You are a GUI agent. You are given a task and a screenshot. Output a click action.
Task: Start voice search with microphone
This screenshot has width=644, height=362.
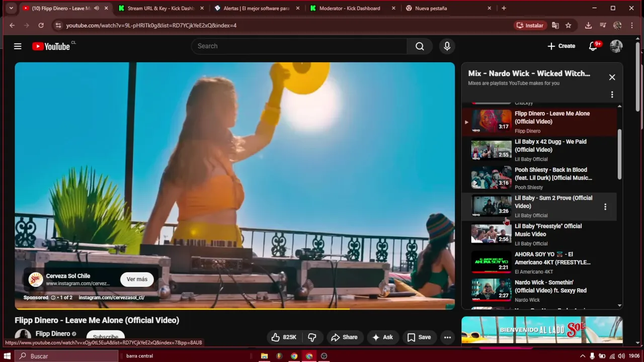tap(447, 46)
